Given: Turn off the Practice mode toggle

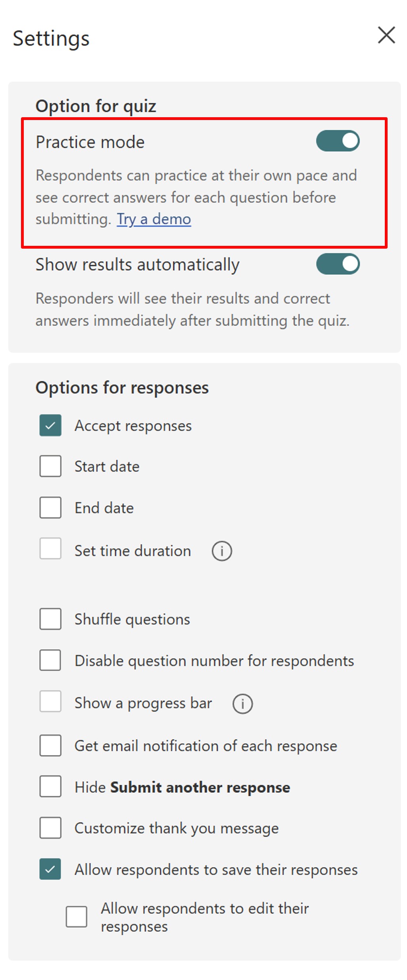Looking at the screenshot, I should (338, 141).
